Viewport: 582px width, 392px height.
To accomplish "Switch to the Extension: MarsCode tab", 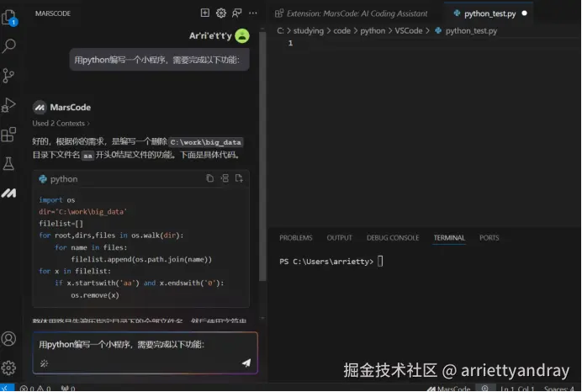I will point(352,13).
